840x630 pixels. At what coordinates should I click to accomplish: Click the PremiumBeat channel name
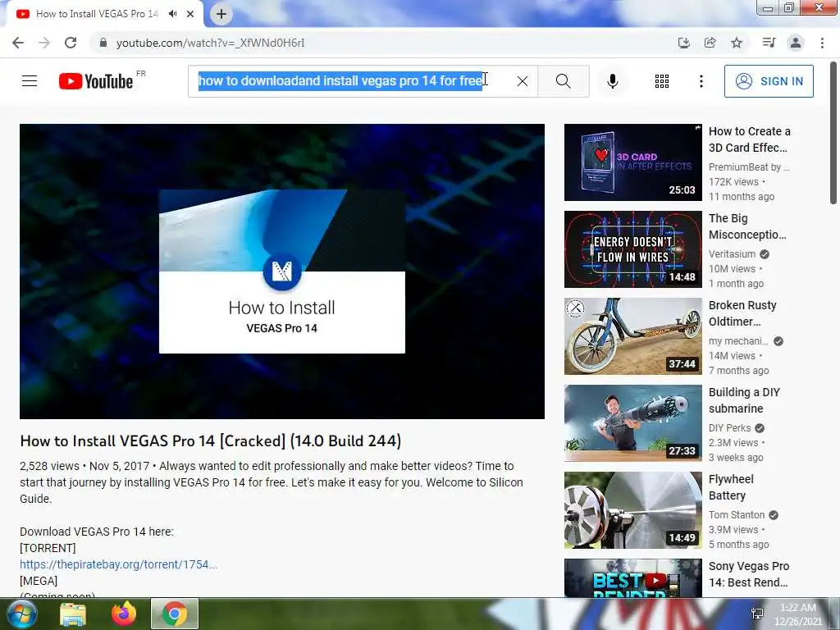coord(749,167)
